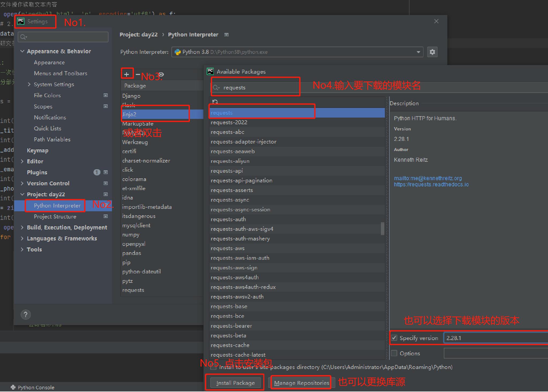Click the available packages list scrollbar thumb
This screenshot has height=392, width=548.
[382, 229]
